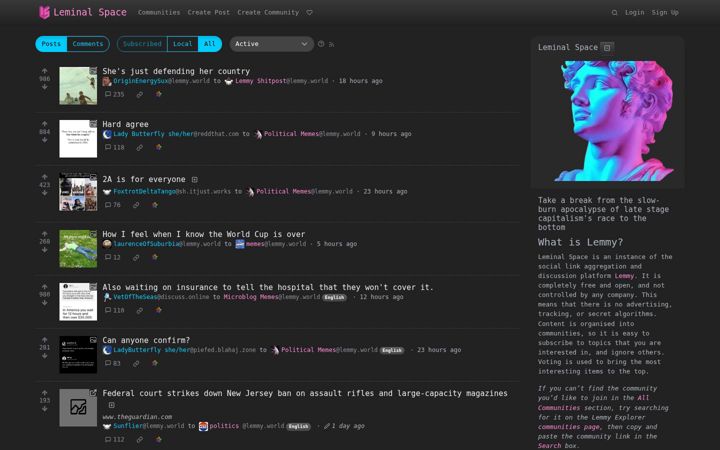Open the RSS feed icon
The width and height of the screenshot is (720, 450).
coord(332,45)
